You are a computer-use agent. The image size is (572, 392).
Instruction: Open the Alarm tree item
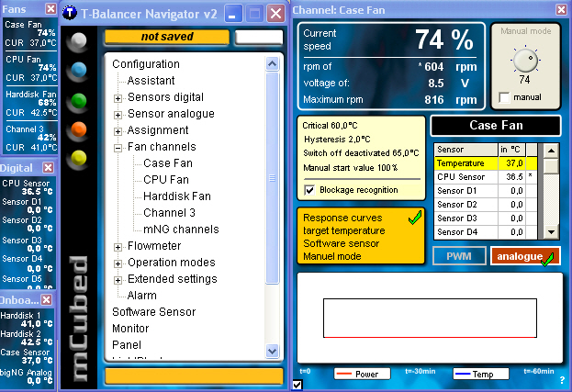click(142, 296)
